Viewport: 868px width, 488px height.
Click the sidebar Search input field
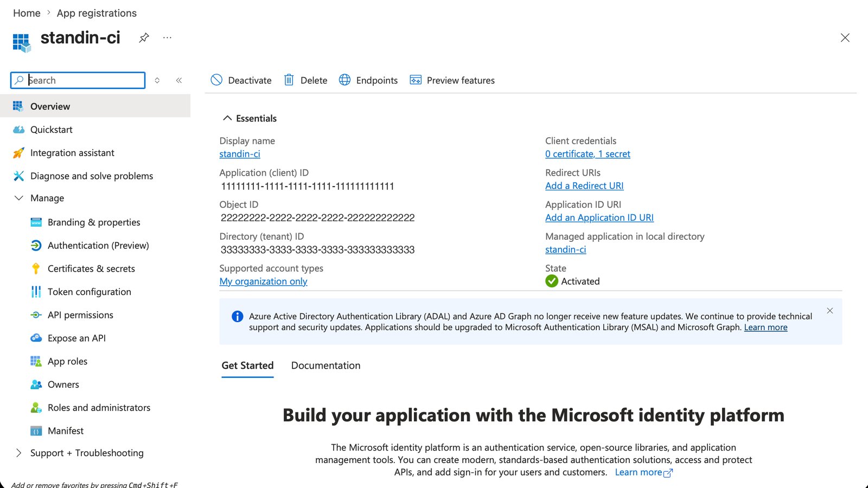[x=78, y=80]
